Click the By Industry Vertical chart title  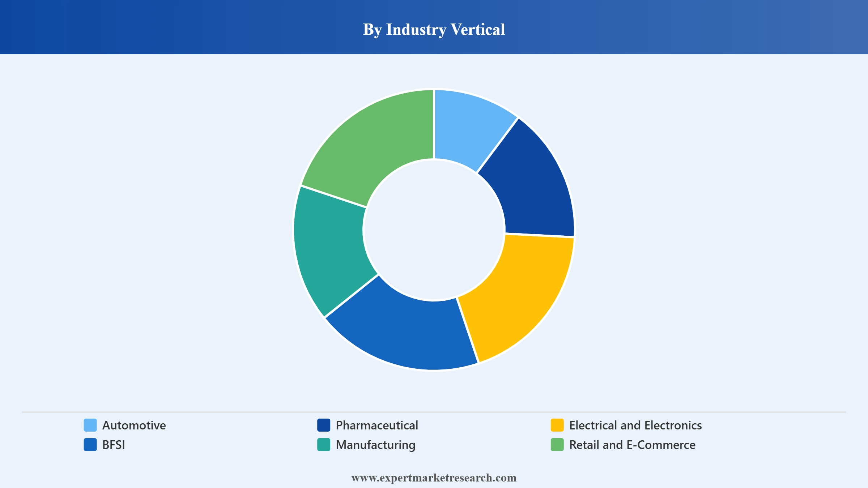(434, 30)
